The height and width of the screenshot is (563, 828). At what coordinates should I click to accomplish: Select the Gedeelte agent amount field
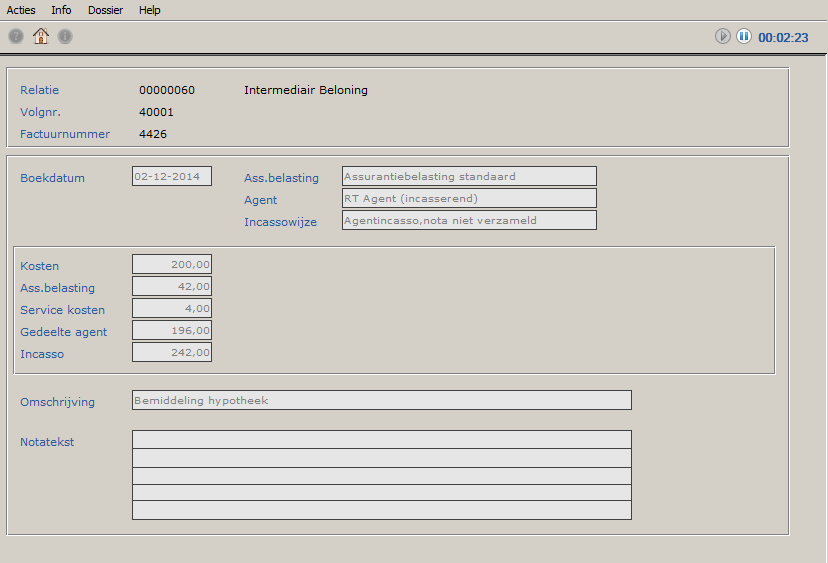pyautogui.click(x=172, y=331)
